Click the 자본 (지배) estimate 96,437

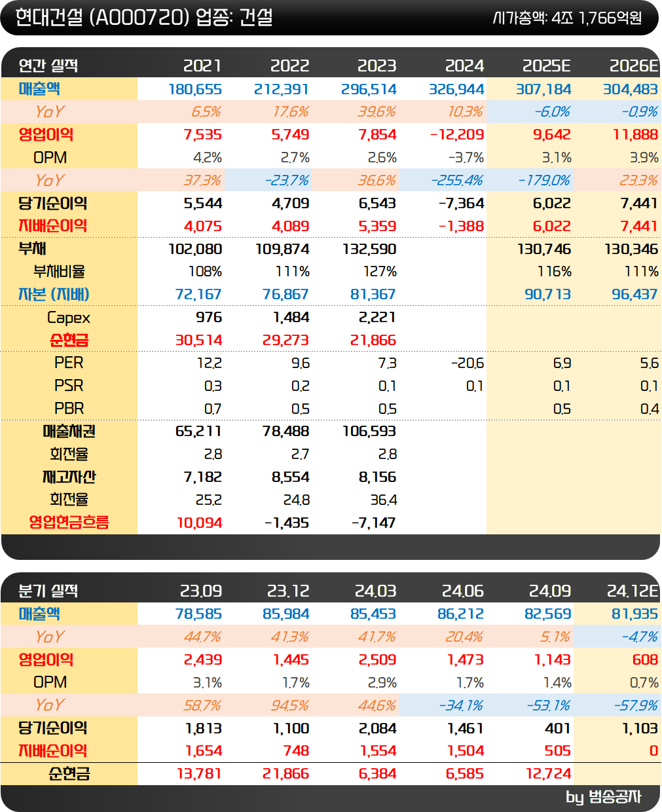tap(634, 295)
